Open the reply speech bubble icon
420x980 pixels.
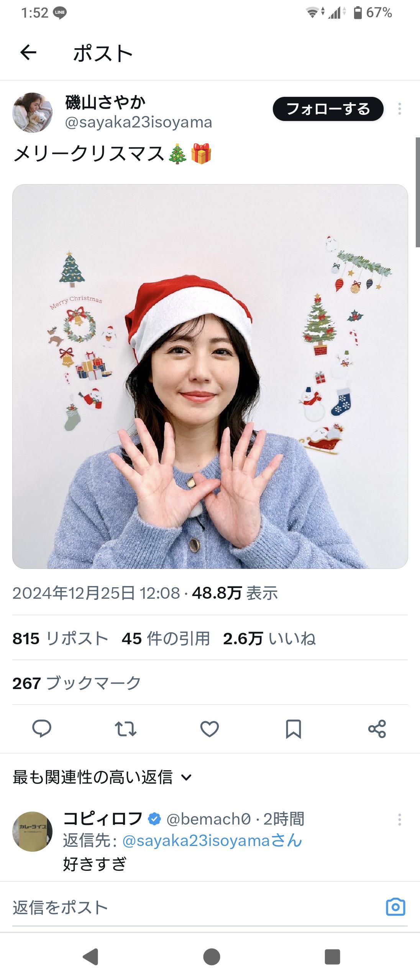pyautogui.click(x=42, y=728)
